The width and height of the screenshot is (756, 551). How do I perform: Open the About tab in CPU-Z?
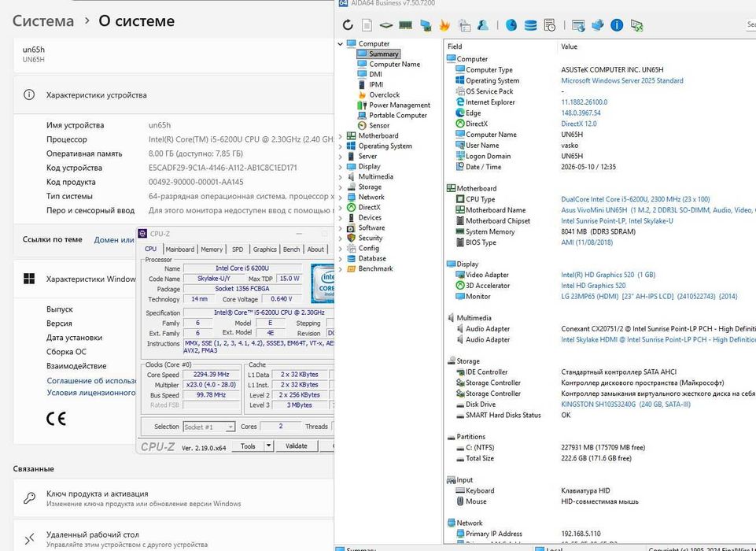pyautogui.click(x=315, y=249)
